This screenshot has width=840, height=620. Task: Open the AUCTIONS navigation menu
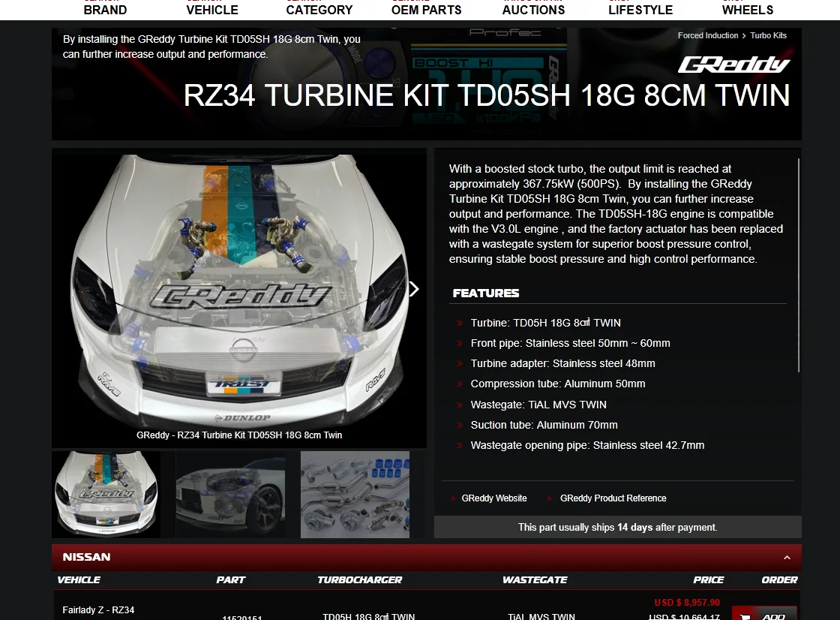(533, 10)
